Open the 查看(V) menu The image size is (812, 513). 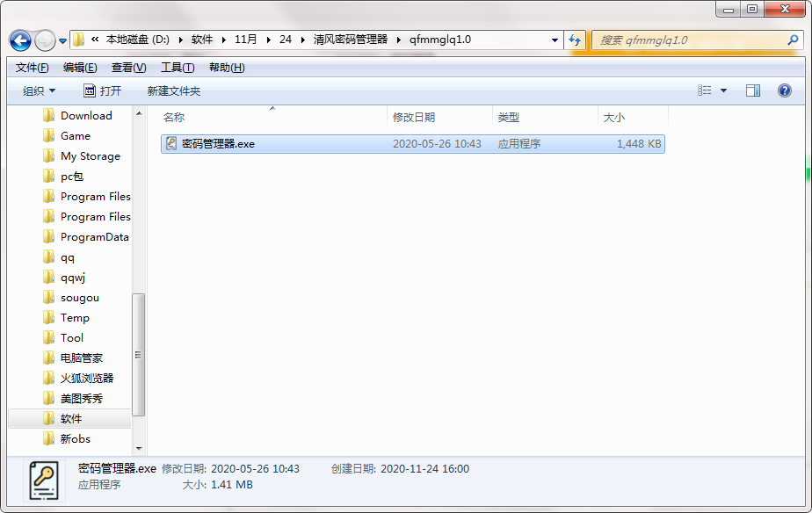click(x=128, y=68)
